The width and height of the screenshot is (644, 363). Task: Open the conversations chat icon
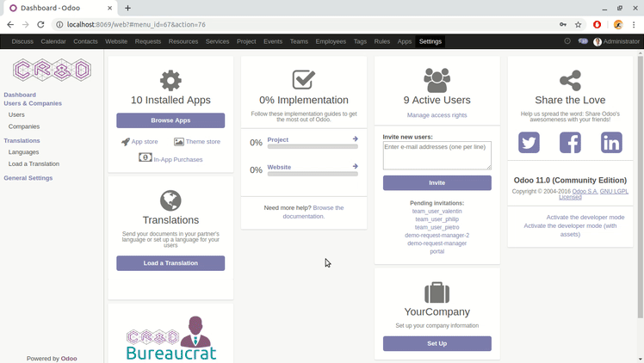pyautogui.click(x=582, y=41)
